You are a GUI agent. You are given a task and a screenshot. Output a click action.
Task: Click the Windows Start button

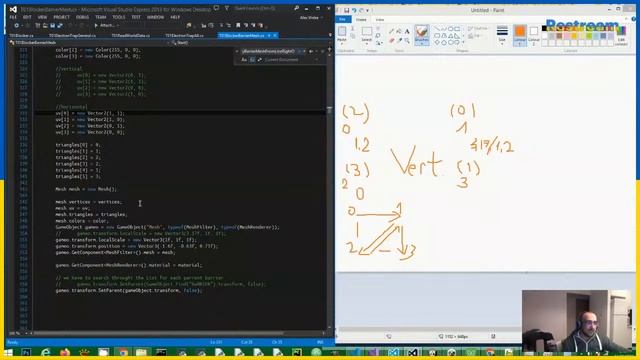pos(8,352)
